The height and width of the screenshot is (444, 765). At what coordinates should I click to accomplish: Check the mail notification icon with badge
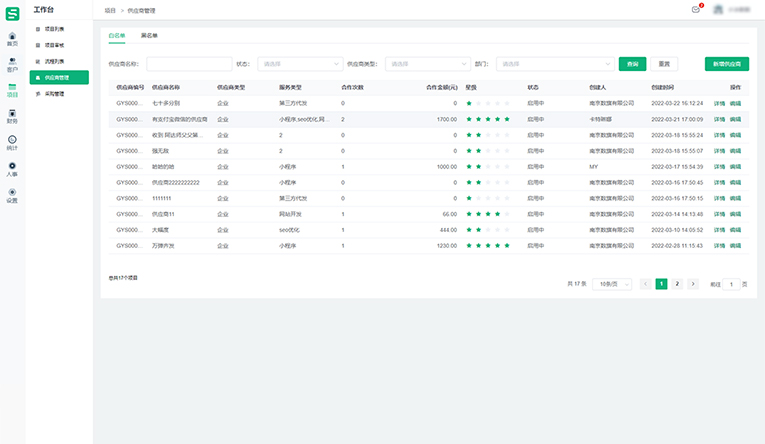[696, 9]
